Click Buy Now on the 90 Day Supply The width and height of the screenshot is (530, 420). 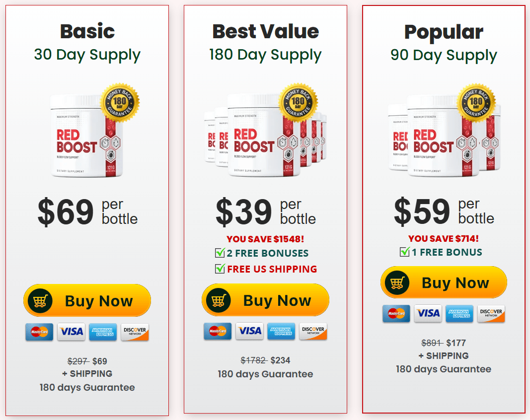pyautogui.click(x=444, y=282)
